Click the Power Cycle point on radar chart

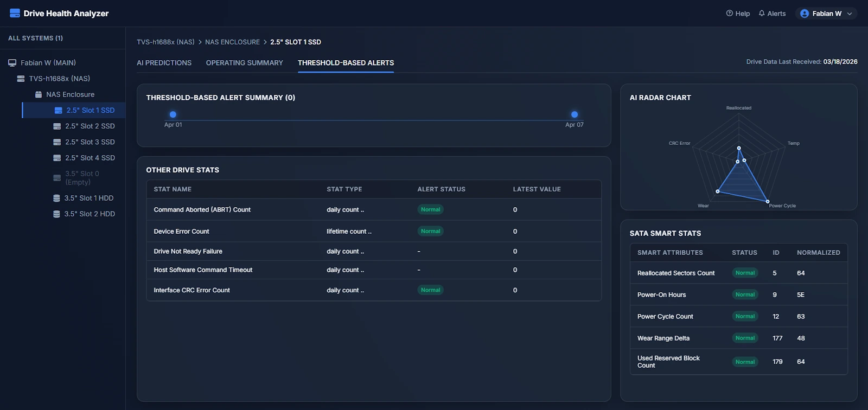(x=768, y=202)
